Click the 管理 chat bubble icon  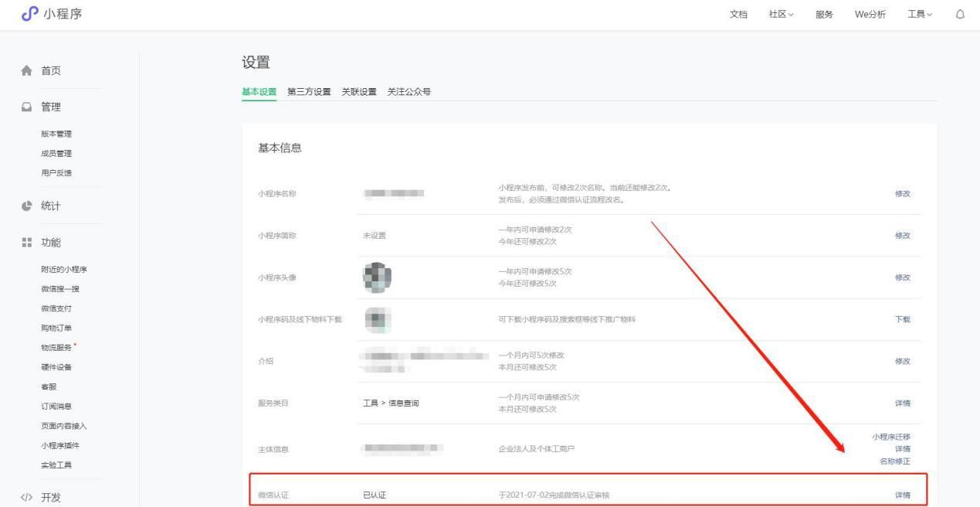(x=27, y=106)
